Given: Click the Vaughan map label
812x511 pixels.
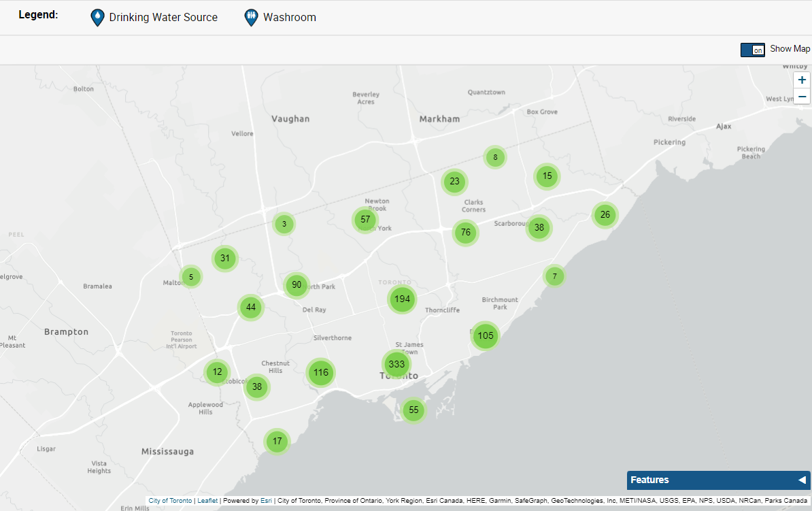Looking at the screenshot, I should [x=290, y=118].
